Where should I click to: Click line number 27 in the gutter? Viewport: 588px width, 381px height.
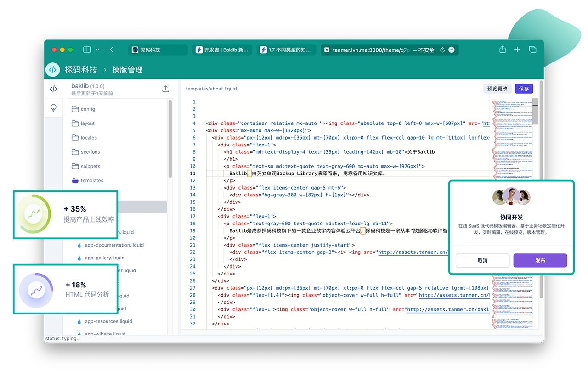[x=192, y=288]
